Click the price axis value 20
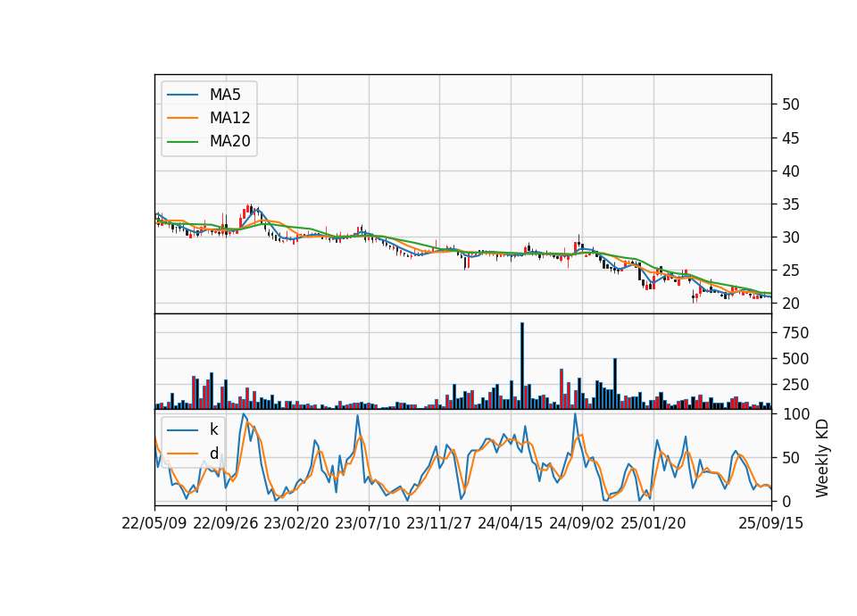The height and width of the screenshot is (616, 857). click(790, 304)
